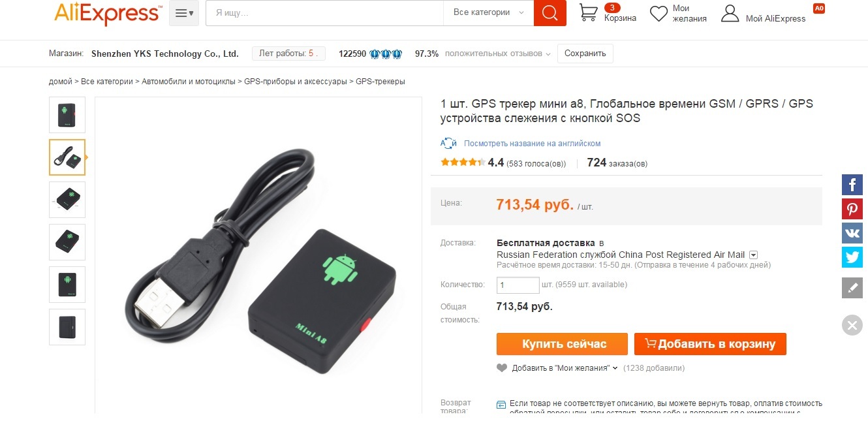Share the product on Pinterest
This screenshot has width=868, height=423.
(x=852, y=209)
